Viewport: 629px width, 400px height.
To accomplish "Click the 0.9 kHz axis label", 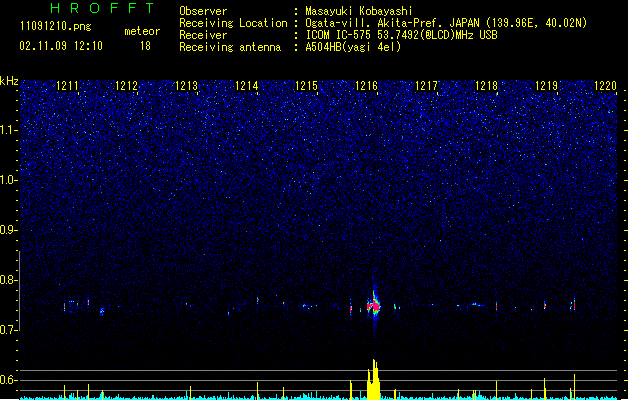I will point(9,230).
